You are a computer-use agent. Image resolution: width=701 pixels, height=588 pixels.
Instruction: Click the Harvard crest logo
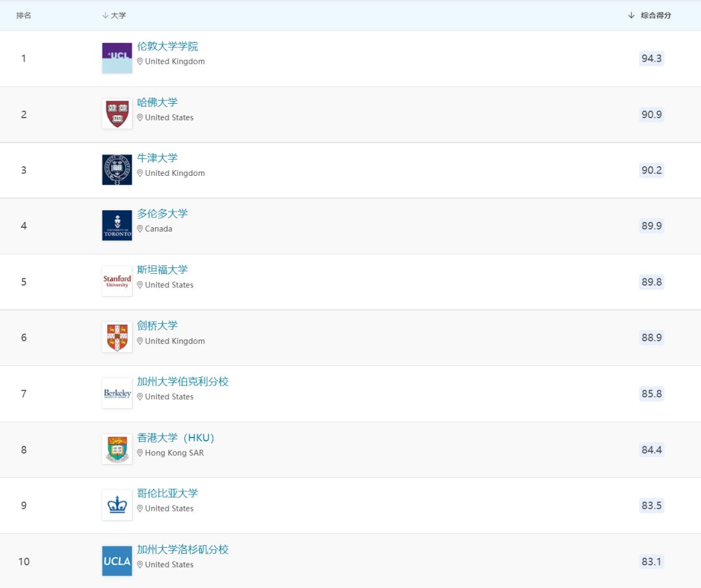117,114
